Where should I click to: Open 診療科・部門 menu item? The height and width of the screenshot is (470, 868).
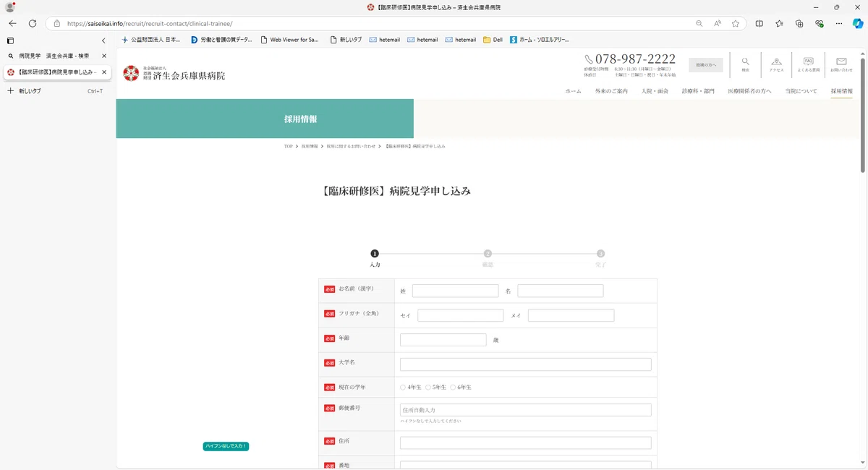[x=698, y=91]
